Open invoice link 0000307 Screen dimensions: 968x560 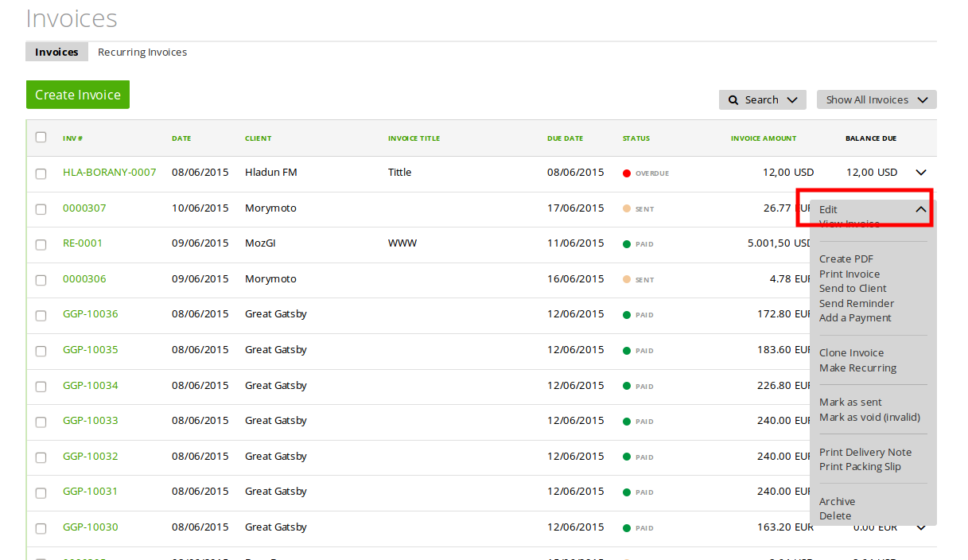pyautogui.click(x=84, y=208)
